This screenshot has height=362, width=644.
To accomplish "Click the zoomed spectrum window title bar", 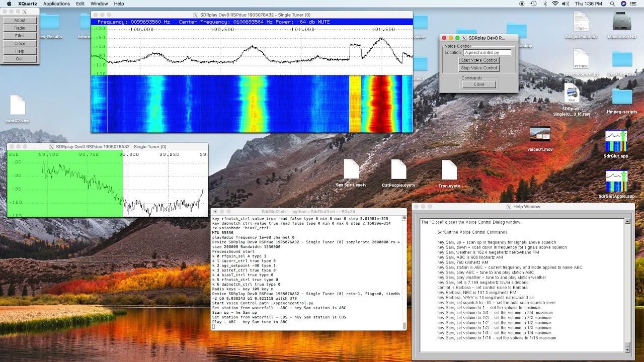I will (x=108, y=147).
